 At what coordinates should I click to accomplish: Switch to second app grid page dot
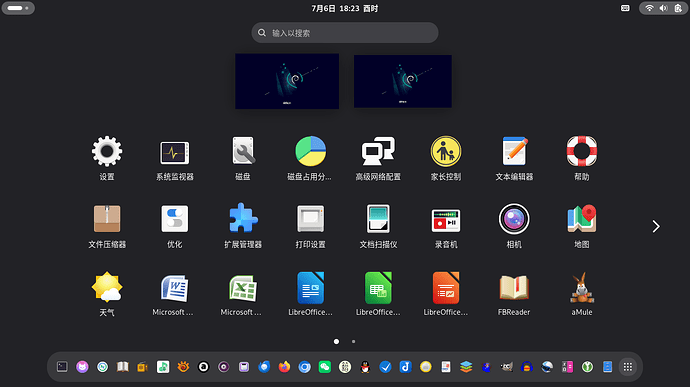click(x=353, y=341)
